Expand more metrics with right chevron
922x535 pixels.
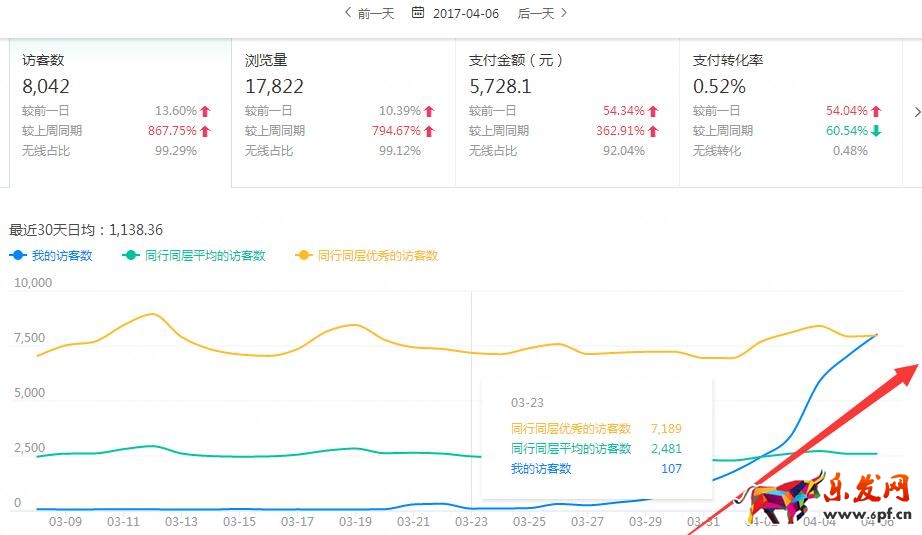pyautogui.click(x=915, y=111)
